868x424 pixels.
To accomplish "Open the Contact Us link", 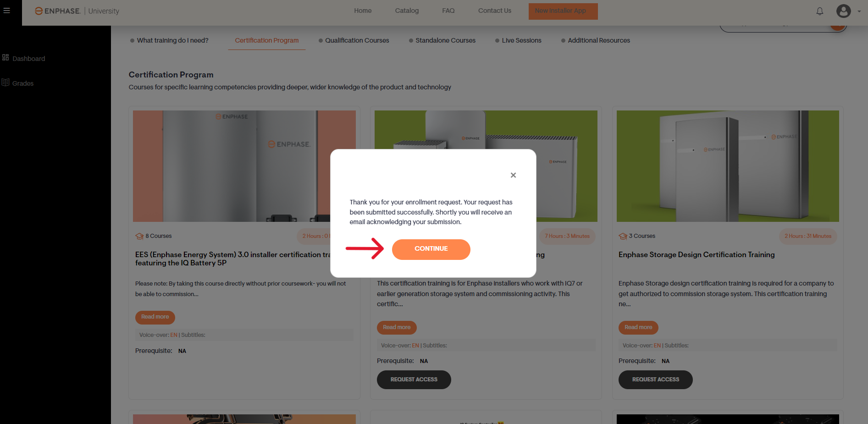I will coord(494,11).
